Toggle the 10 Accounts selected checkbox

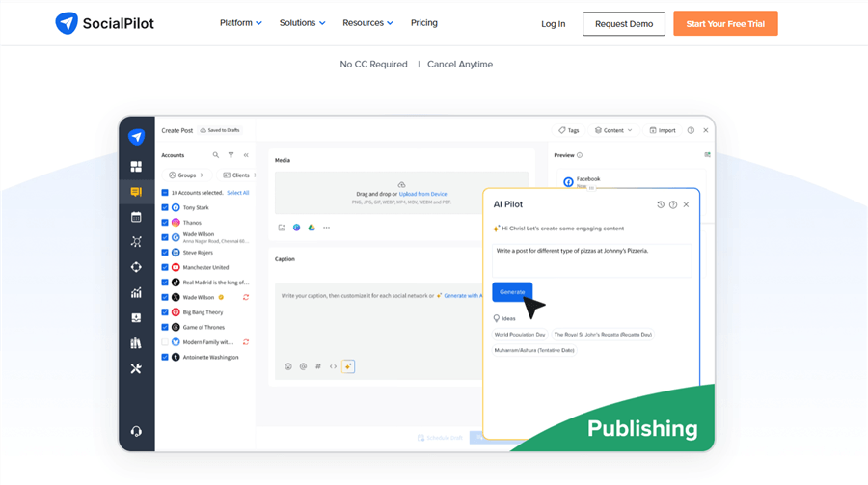[164, 193]
